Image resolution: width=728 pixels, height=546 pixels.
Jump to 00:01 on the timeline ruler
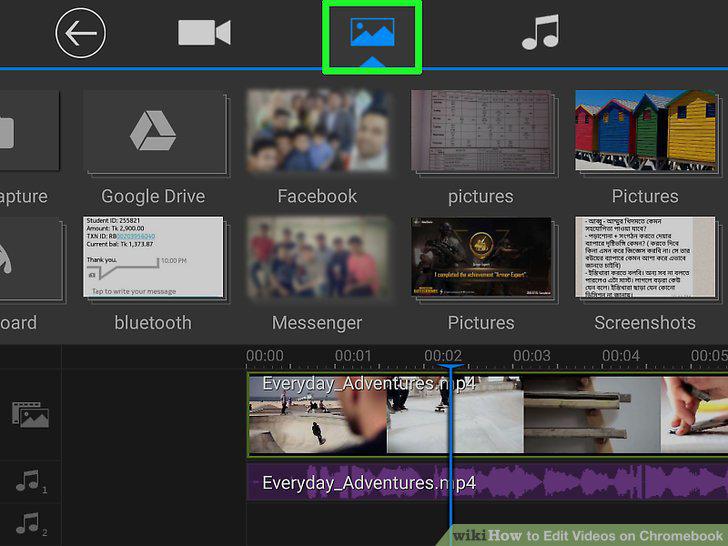(x=353, y=356)
